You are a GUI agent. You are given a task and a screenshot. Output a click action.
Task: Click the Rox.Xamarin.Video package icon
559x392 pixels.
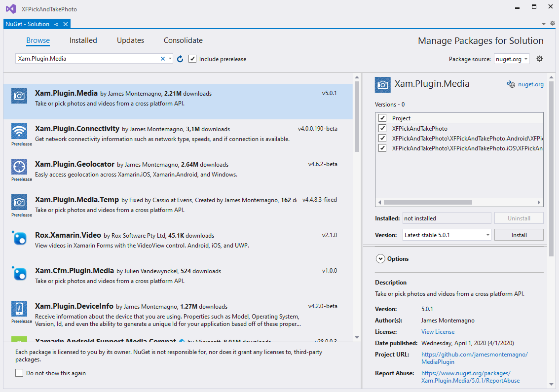[x=19, y=238]
